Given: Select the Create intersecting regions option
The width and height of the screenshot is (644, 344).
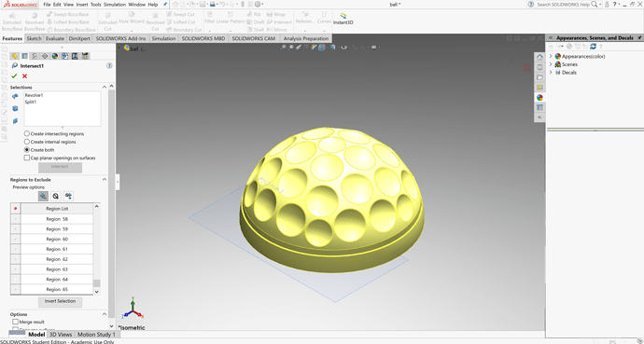Looking at the screenshot, I should coord(54,133).
